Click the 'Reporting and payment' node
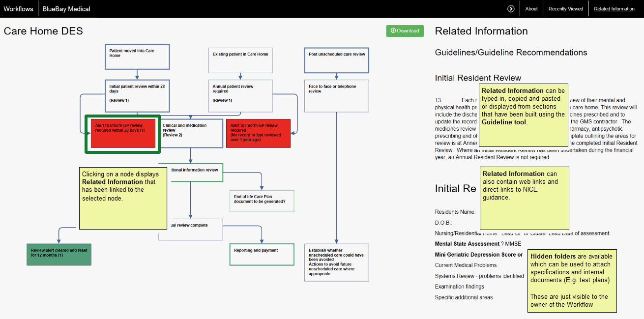The image size is (644, 319). (x=262, y=254)
